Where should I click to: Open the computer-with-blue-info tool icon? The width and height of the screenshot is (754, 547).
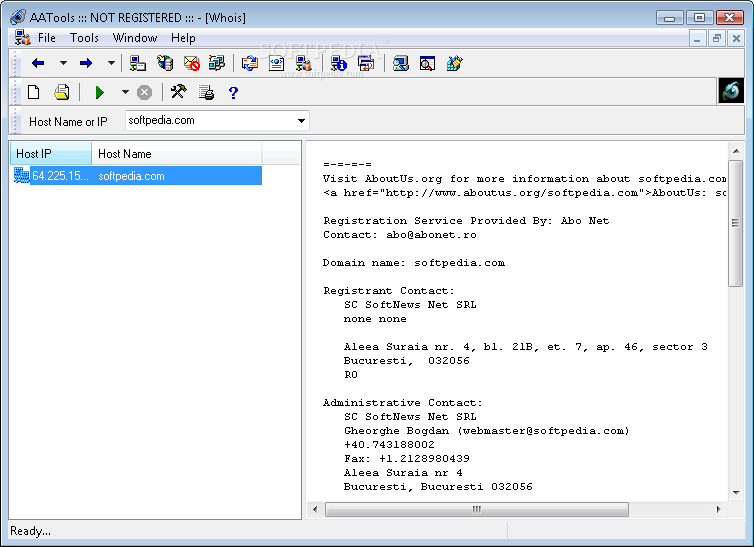tap(339, 63)
